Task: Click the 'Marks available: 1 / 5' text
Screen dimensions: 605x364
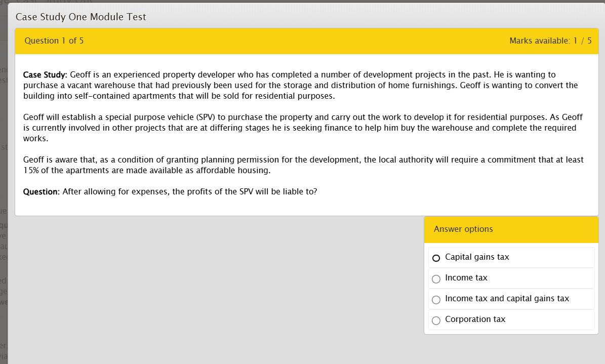Action: [x=550, y=41]
